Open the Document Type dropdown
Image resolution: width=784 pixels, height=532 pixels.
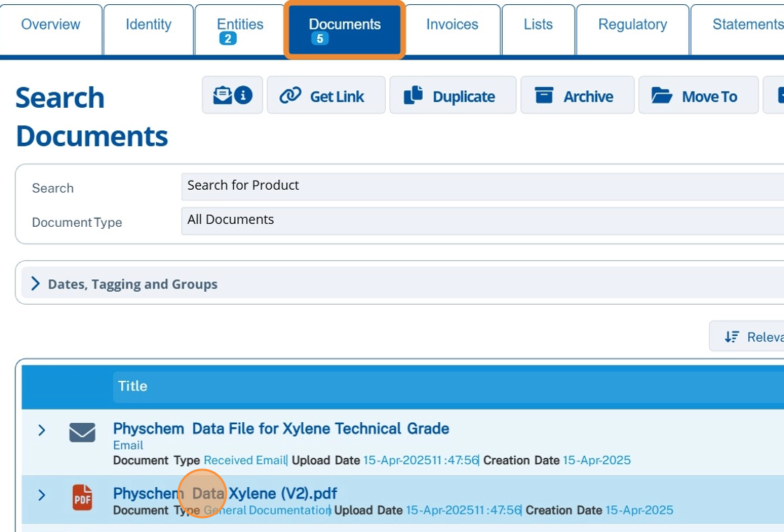click(482, 220)
